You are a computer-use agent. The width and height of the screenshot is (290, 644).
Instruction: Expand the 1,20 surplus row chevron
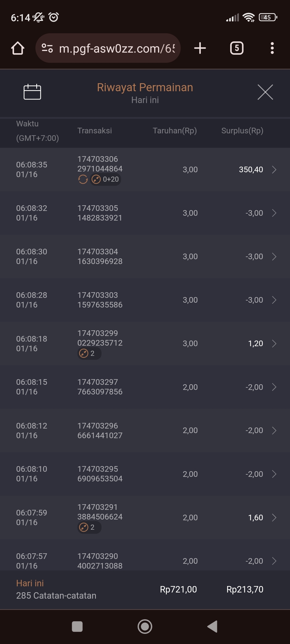pyautogui.click(x=274, y=343)
